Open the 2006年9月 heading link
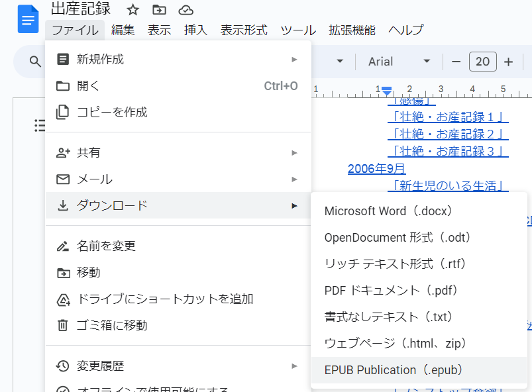 tap(376, 169)
